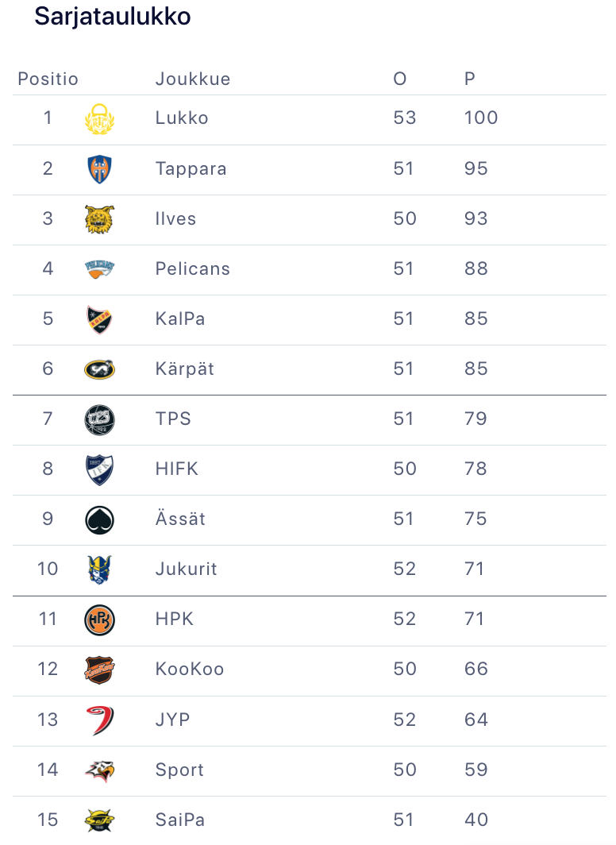616x845 pixels.
Task: Click the Ilves lynx logo
Action: click(99, 219)
